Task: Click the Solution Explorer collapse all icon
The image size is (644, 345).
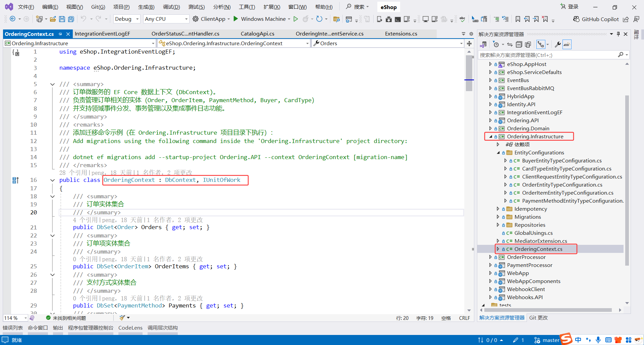Action: (519, 45)
